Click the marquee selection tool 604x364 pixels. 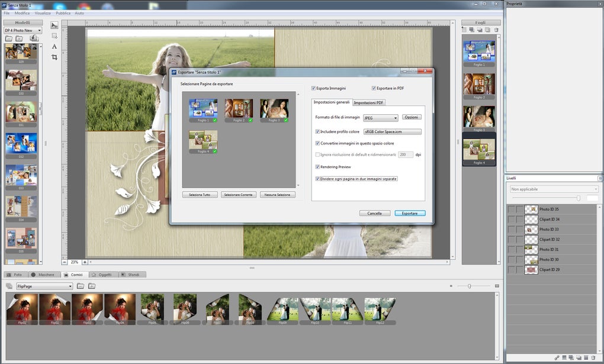pos(54,36)
